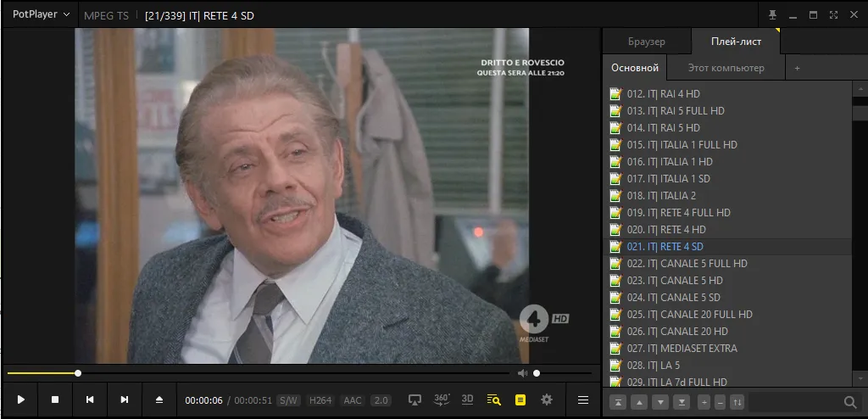The height and width of the screenshot is (419, 868).
Task: Select the Основной playlist tab
Action: (x=635, y=68)
